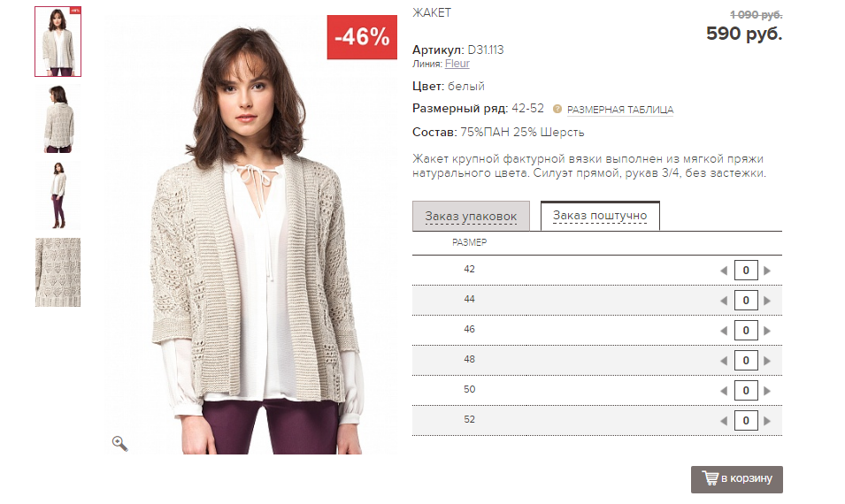Switch to the Заказ упаковок tab
Screen dimensions: 845x504
point(471,216)
